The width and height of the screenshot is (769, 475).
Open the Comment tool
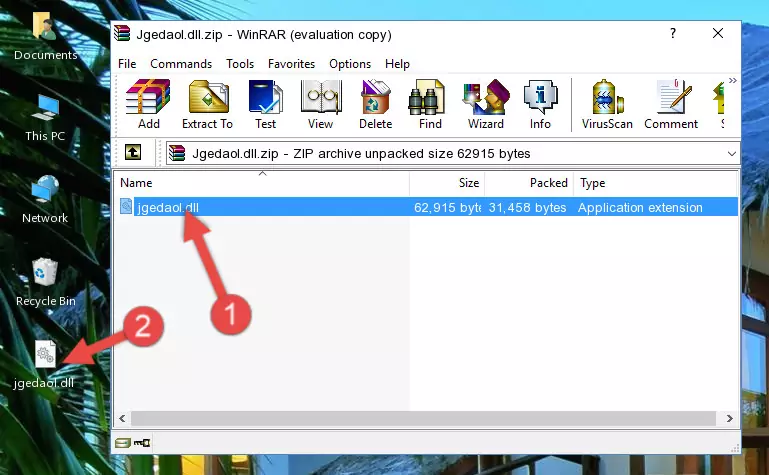(671, 104)
